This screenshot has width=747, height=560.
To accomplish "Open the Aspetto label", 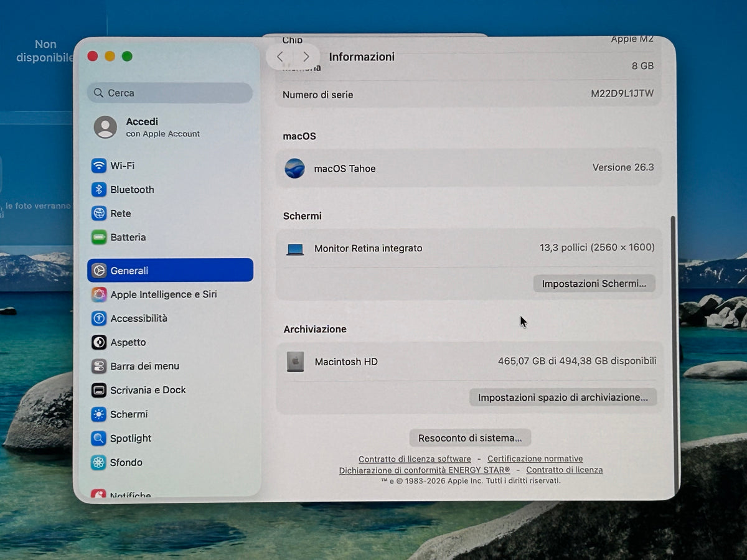I will tap(128, 342).
